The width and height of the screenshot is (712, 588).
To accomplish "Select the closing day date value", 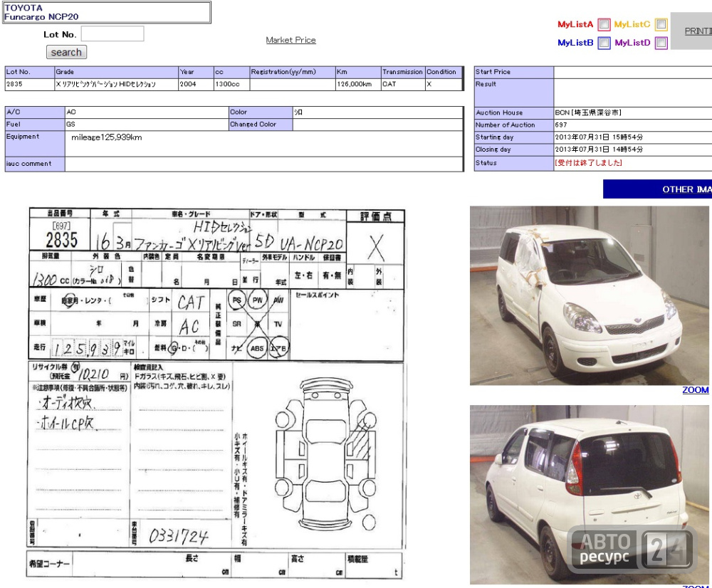I will 599,149.
